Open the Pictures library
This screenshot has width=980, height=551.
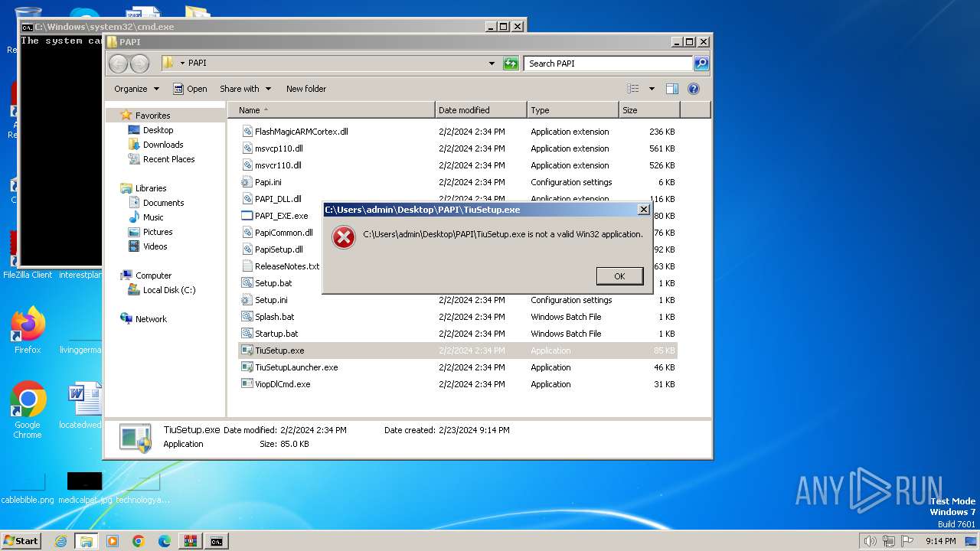[158, 232]
